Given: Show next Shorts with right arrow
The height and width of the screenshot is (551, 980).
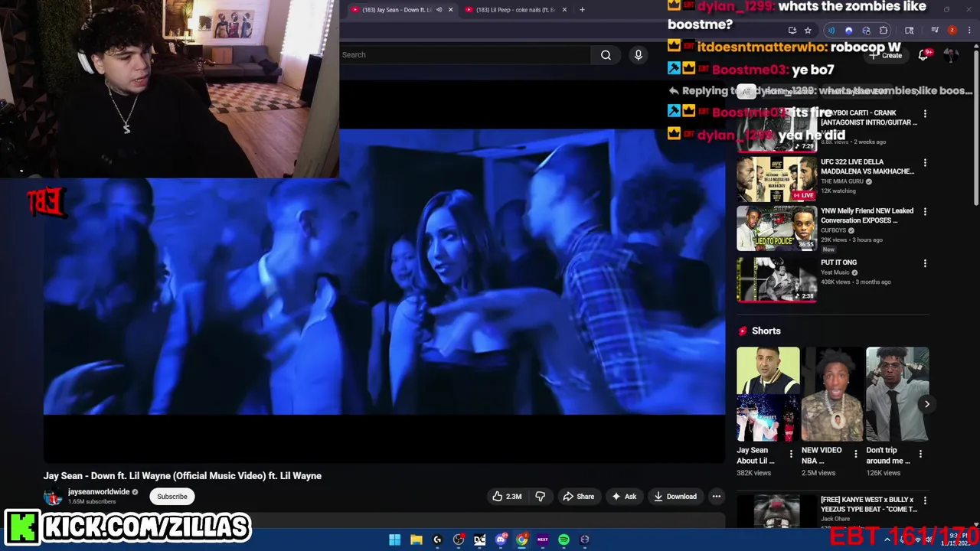Looking at the screenshot, I should [926, 404].
